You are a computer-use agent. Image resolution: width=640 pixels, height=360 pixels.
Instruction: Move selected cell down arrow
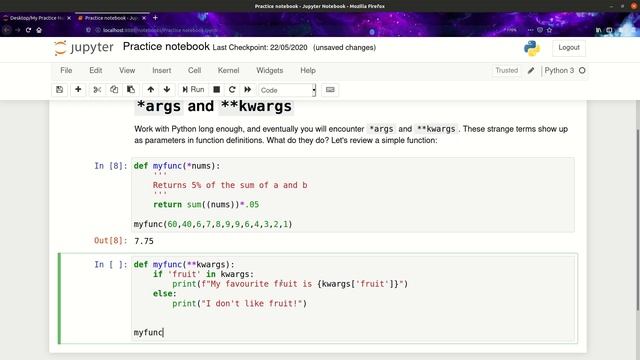pyautogui.click(x=167, y=90)
